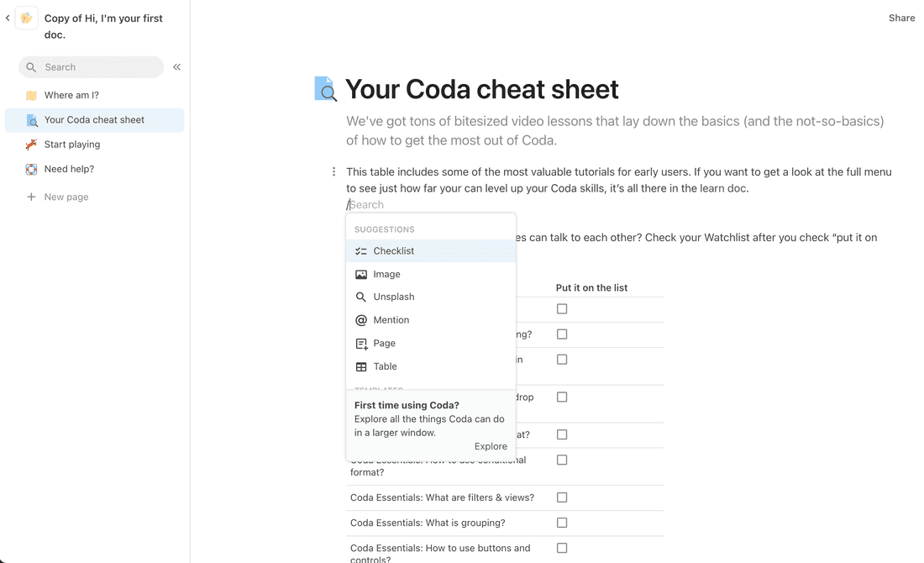Collapse the sidebar with the double chevron

[176, 67]
